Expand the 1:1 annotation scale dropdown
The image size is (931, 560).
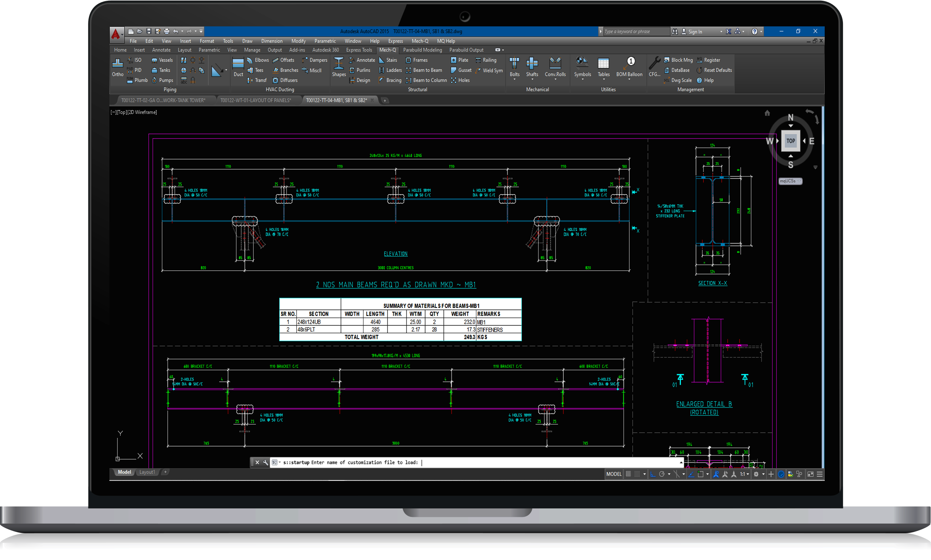coord(748,474)
